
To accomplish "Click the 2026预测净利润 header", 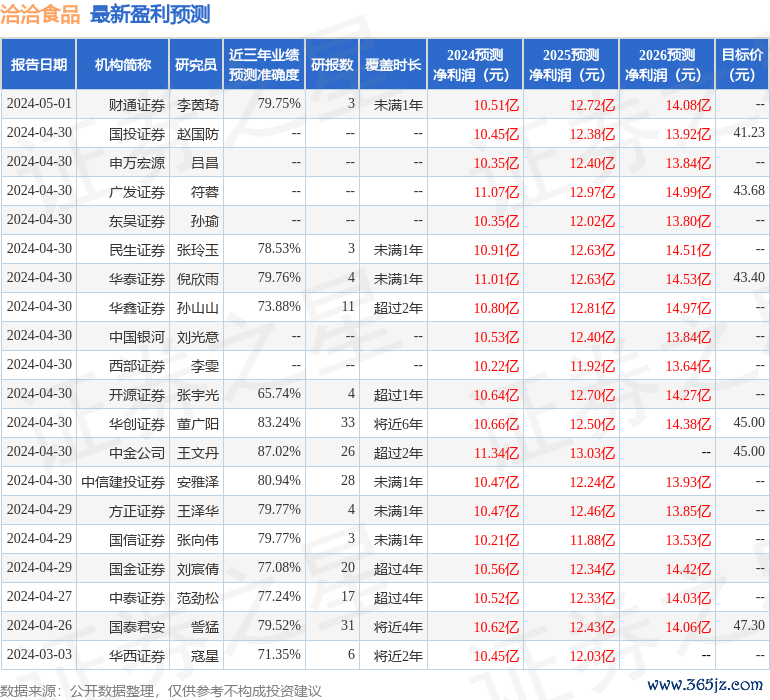I will click(x=667, y=64).
